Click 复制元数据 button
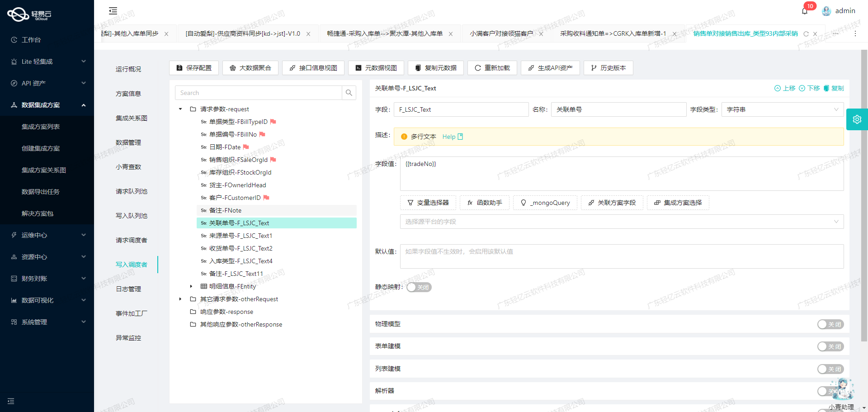Screen dimensions: 868x412 coord(436,68)
